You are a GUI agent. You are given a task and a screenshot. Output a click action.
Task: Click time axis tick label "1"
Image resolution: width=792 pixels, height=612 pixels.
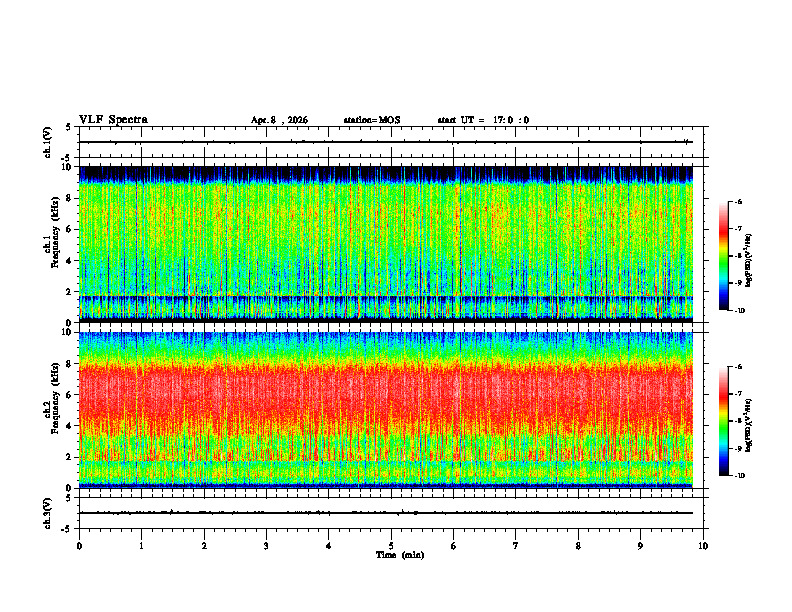point(141,546)
